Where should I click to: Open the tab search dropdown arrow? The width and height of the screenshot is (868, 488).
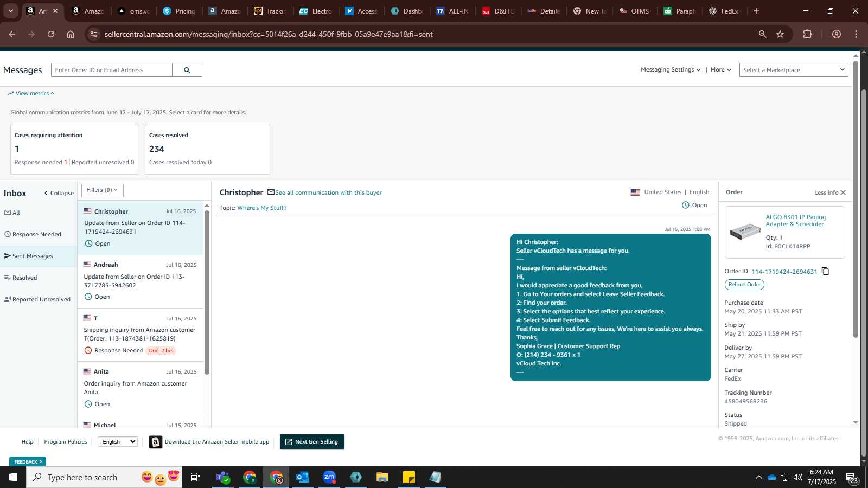click(x=10, y=11)
